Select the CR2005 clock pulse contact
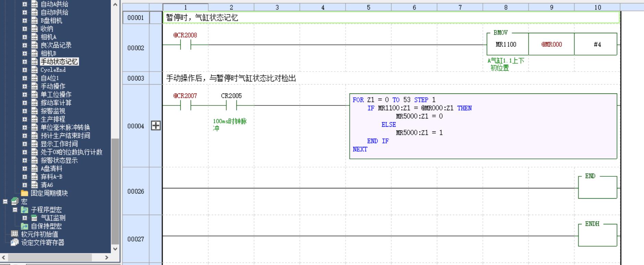This screenshot has height=265, width=644. 231,105
